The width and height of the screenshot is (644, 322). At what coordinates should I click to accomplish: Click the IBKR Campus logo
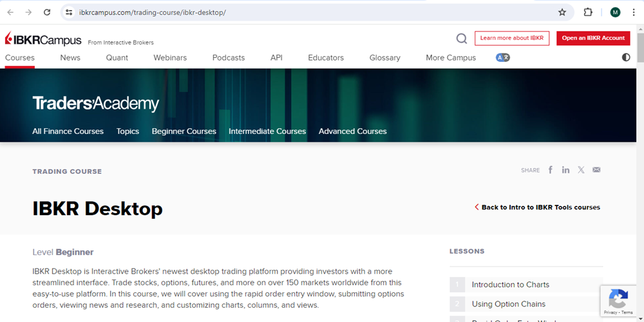[43, 39]
